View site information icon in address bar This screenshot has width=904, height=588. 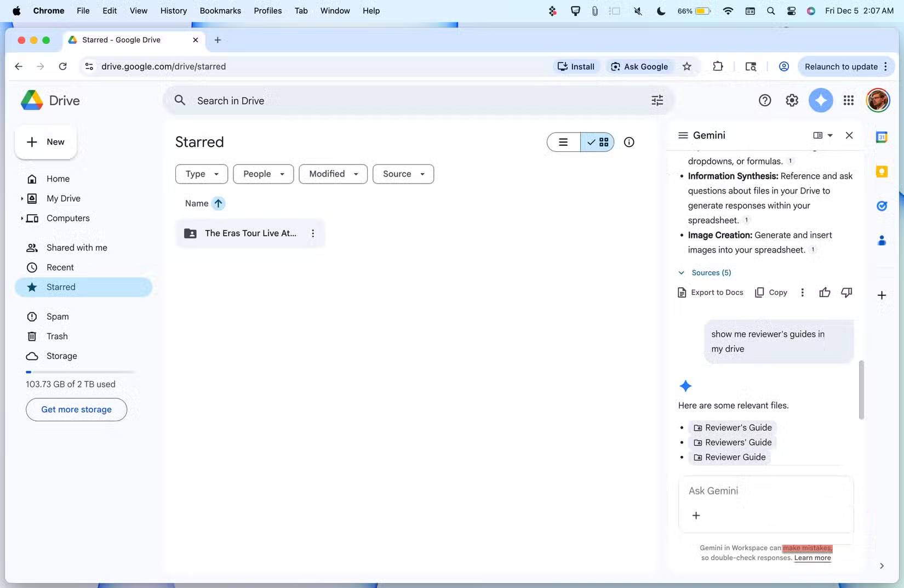point(89,66)
